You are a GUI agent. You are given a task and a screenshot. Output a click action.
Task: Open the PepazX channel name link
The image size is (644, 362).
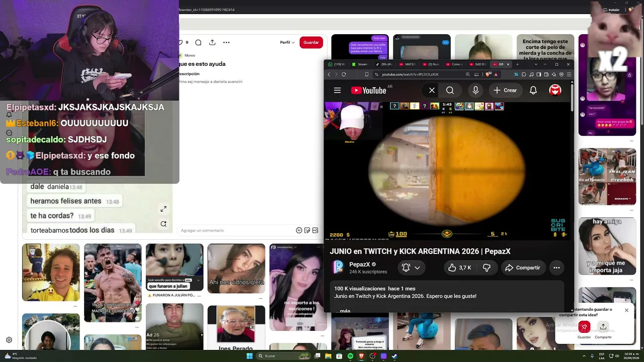pyautogui.click(x=360, y=264)
